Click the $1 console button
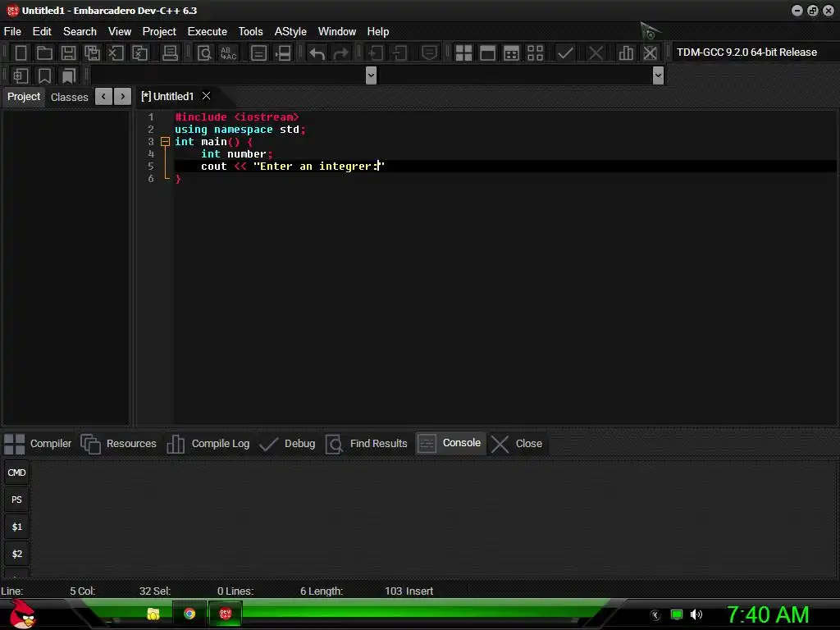840x630 pixels. pos(16,527)
